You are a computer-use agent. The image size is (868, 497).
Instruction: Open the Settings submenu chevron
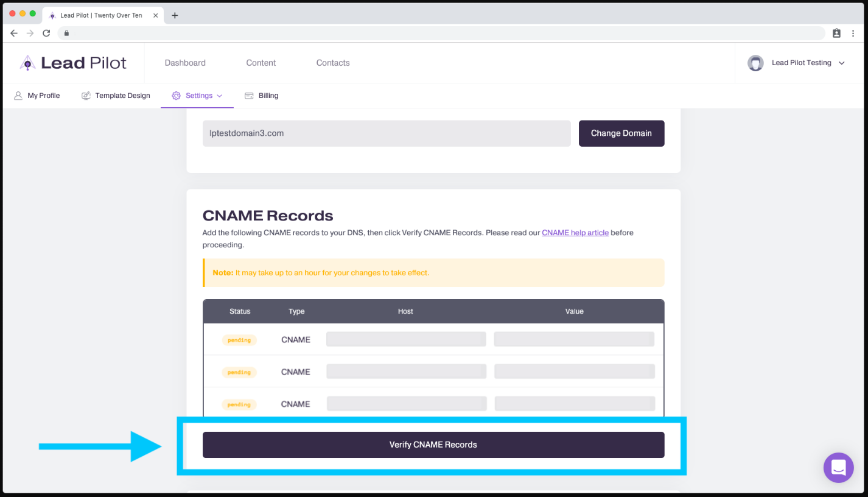[220, 96]
